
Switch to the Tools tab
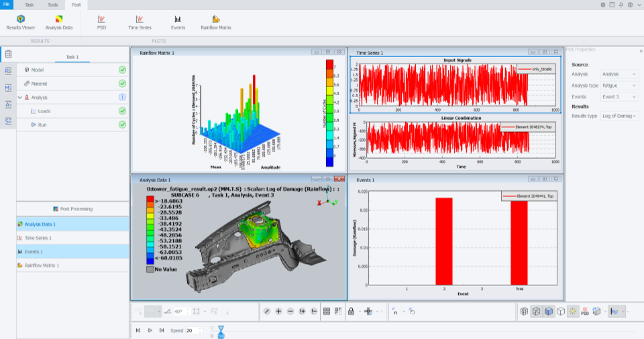52,5
